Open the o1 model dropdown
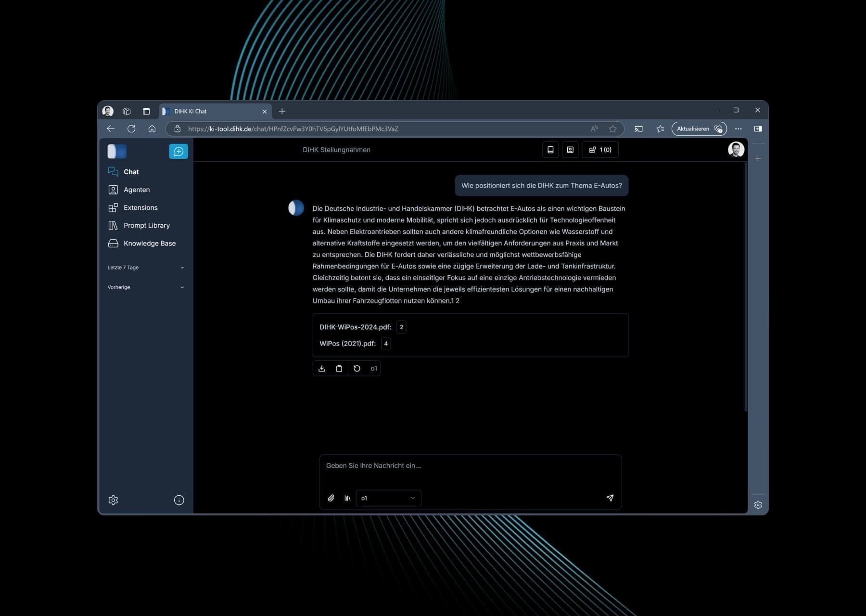The height and width of the screenshot is (616, 866). 389,498
